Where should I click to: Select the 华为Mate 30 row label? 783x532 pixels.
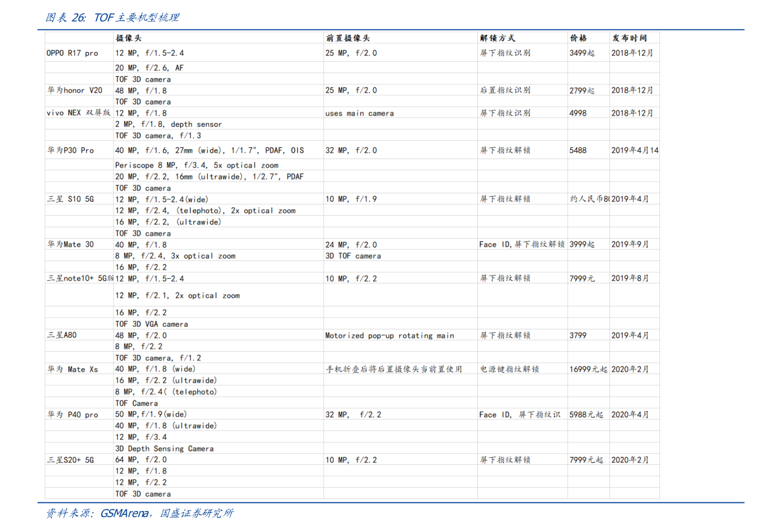point(70,244)
